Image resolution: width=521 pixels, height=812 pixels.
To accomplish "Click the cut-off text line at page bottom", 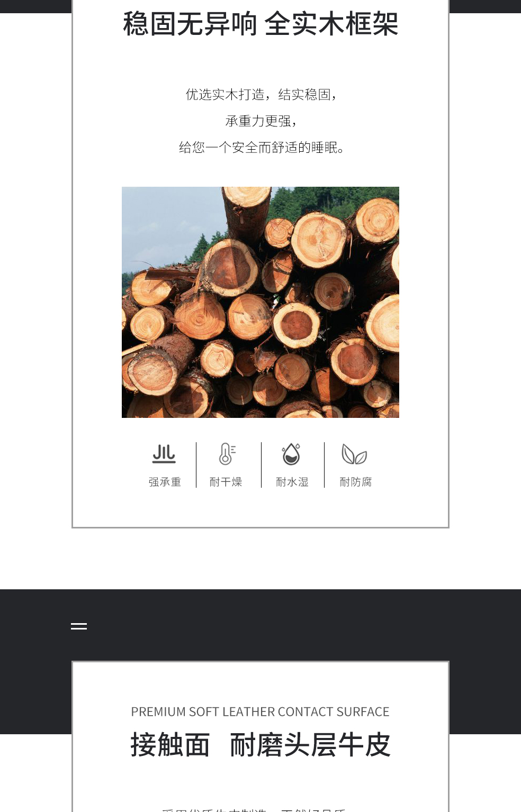I will point(254,809).
